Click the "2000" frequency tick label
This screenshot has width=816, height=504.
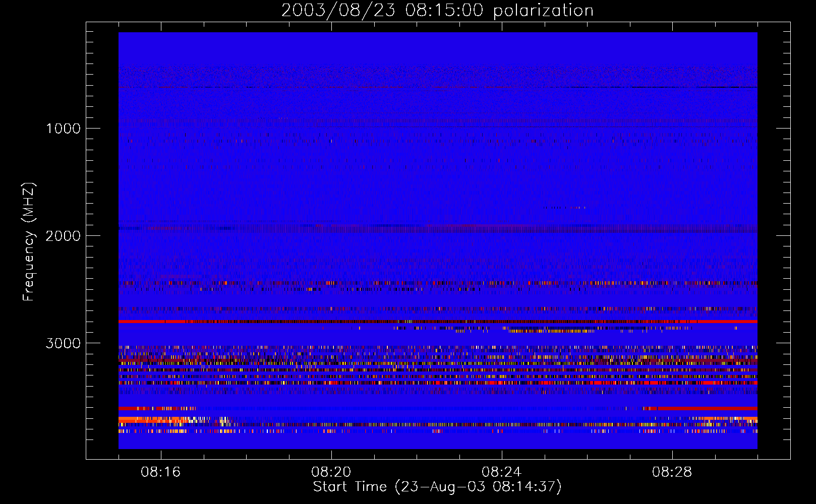tap(63, 236)
